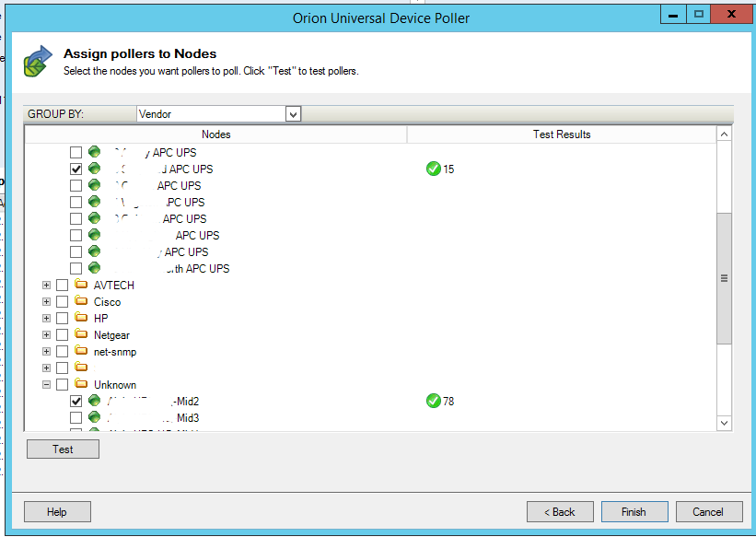756x537 pixels.
Task: Click the net-snmp folder icon
Action: coord(81,351)
